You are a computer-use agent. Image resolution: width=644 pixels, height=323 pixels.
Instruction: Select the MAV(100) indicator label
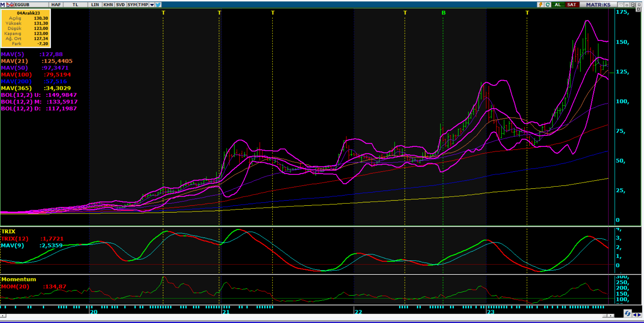(16, 75)
